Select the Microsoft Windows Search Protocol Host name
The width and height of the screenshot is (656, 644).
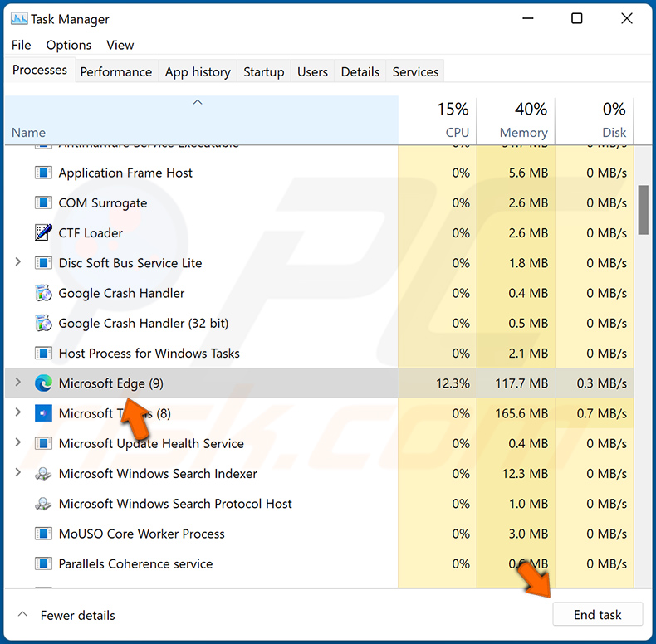(175, 504)
